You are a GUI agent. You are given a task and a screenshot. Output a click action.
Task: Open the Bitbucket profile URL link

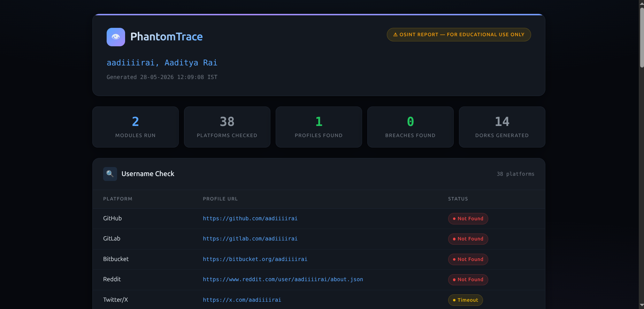pos(255,259)
